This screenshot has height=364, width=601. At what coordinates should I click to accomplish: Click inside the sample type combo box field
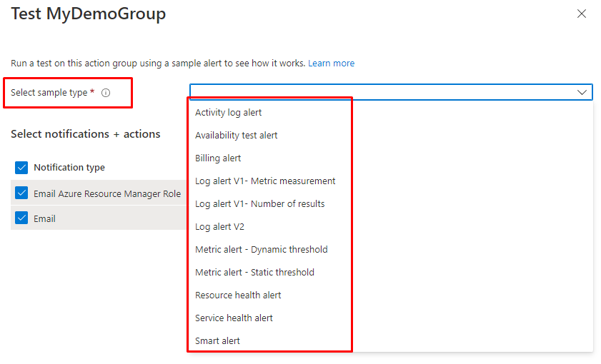click(379, 92)
